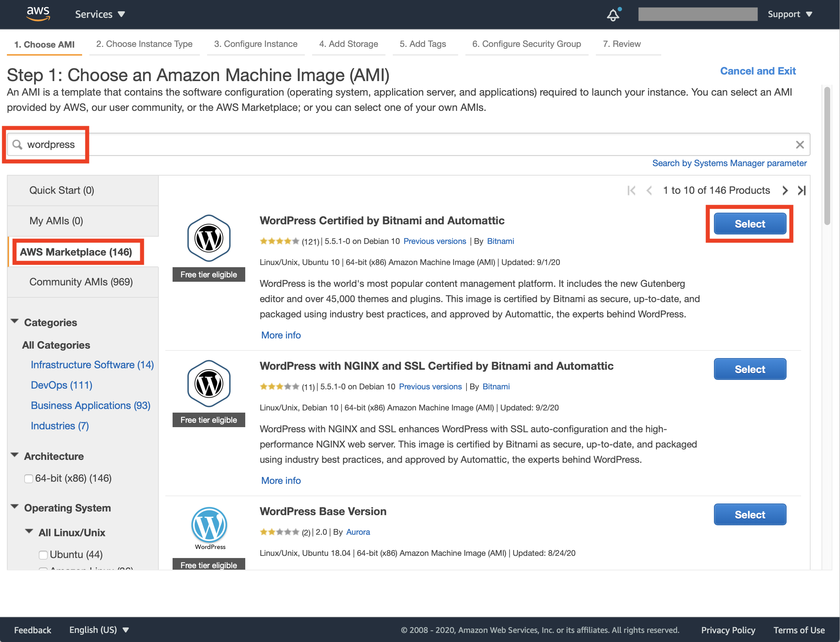This screenshot has width=840, height=642.
Task: Collapse the Operating System section
Action: tap(15, 507)
